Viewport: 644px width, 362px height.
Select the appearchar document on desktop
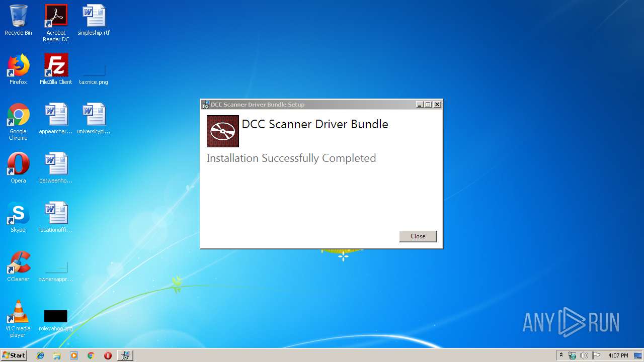(56, 119)
